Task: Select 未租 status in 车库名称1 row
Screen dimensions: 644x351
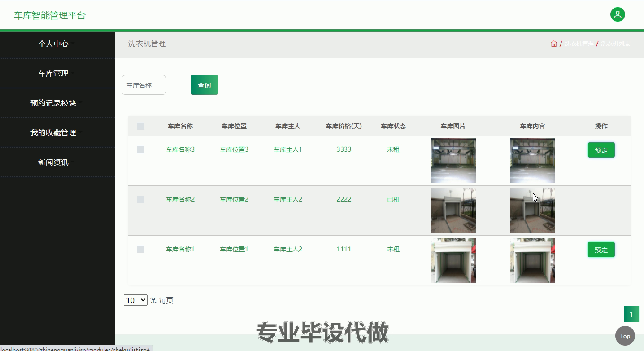Action: [x=393, y=249]
